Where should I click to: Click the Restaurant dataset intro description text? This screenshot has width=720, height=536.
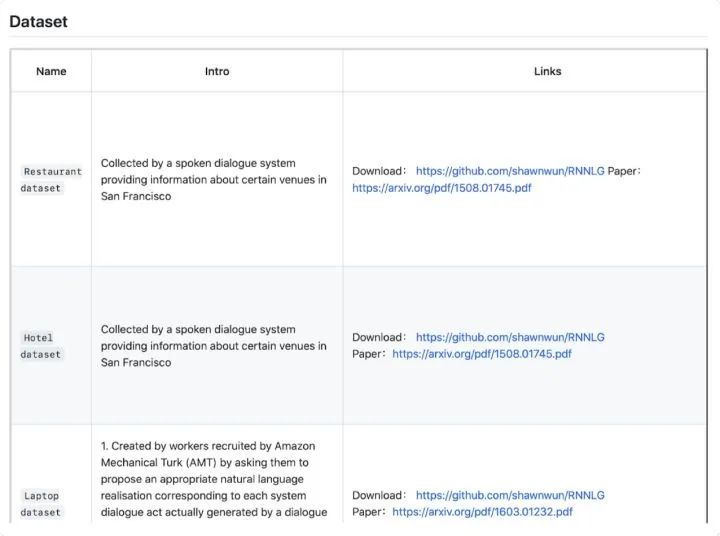(213, 180)
